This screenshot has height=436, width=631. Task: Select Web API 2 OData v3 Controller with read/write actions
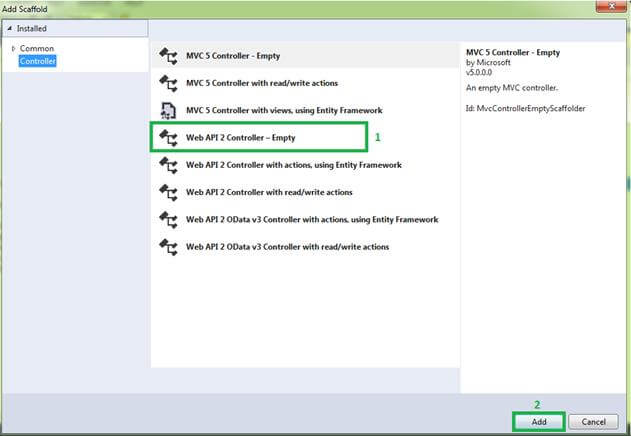coord(305,247)
